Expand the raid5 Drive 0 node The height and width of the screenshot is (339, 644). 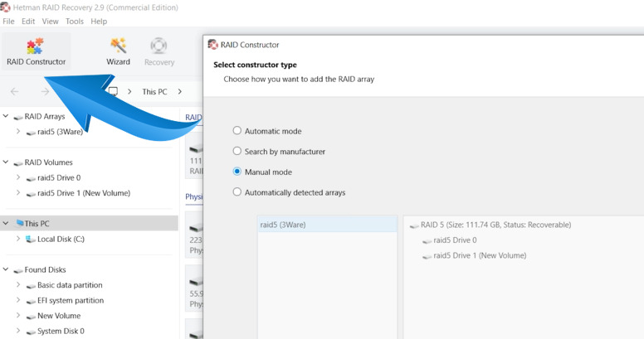[18, 177]
